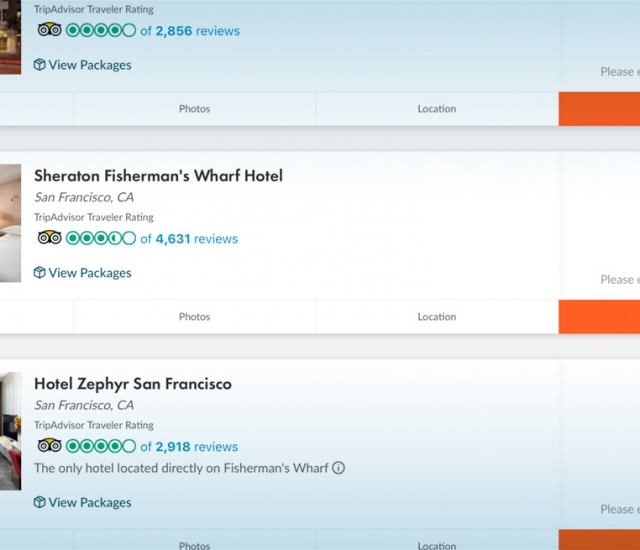This screenshot has width=640, height=550.
Task: Open View Packages for Sheraton Fisherman's Wharf
Action: point(82,273)
